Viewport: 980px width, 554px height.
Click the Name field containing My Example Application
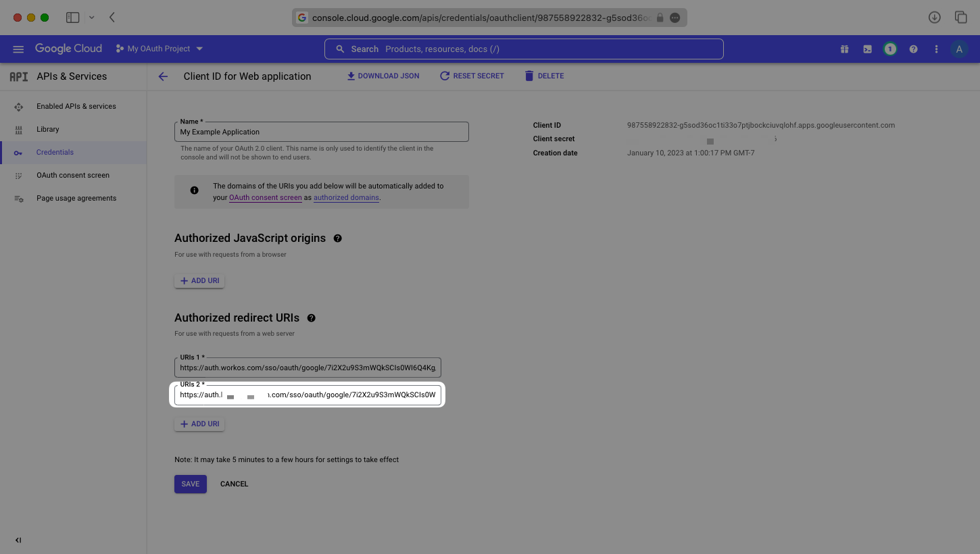[321, 131]
